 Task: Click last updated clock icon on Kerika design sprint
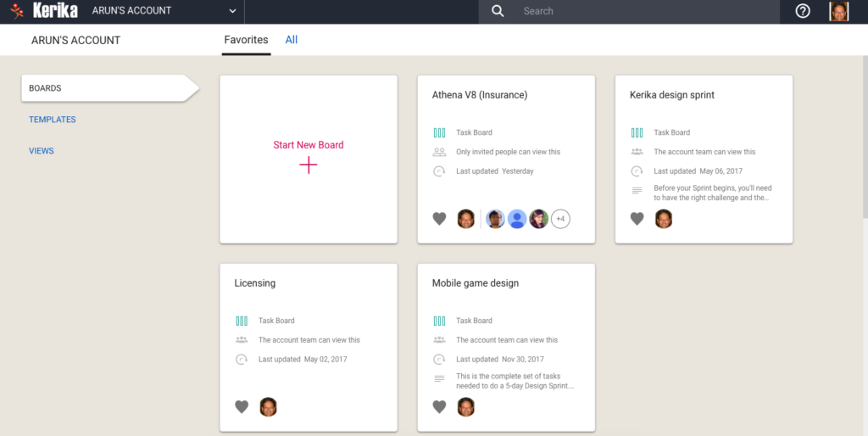pos(637,171)
